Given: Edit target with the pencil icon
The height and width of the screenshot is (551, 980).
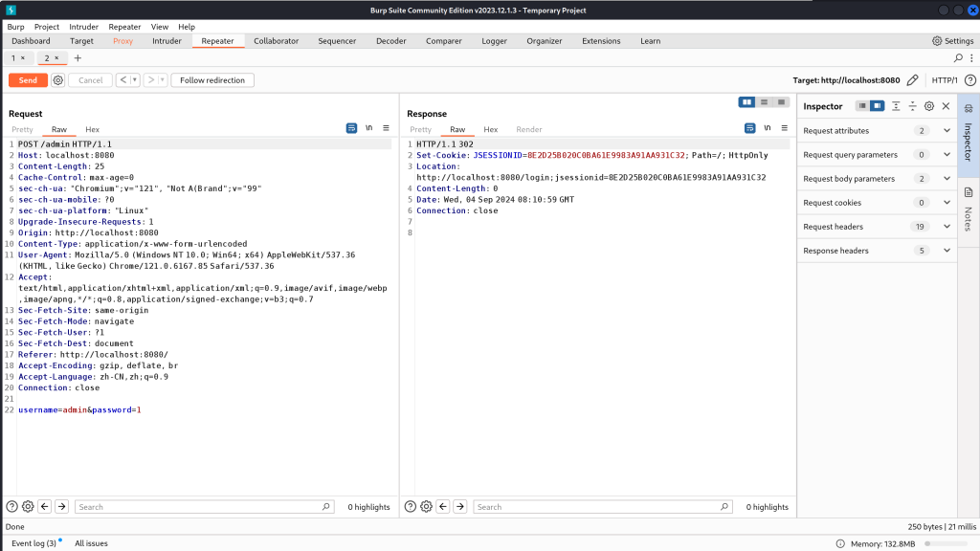Looking at the screenshot, I should 912,80.
